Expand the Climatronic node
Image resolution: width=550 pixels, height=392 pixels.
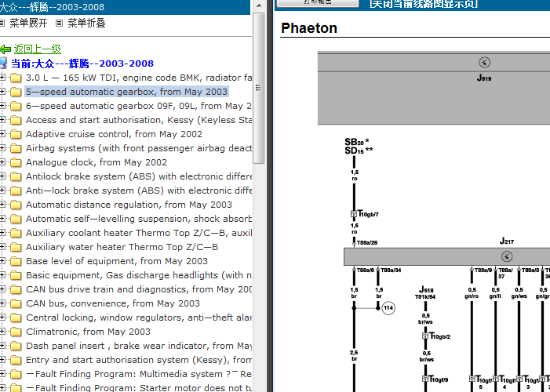pos(2,332)
